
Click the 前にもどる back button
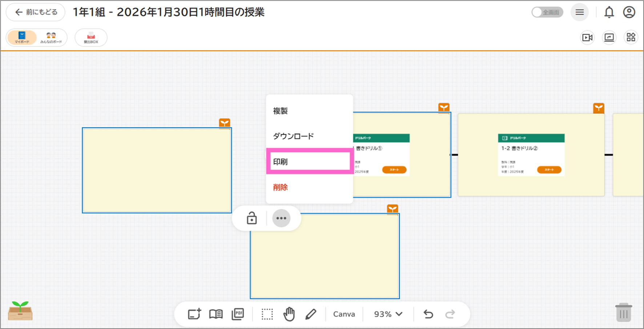36,12
